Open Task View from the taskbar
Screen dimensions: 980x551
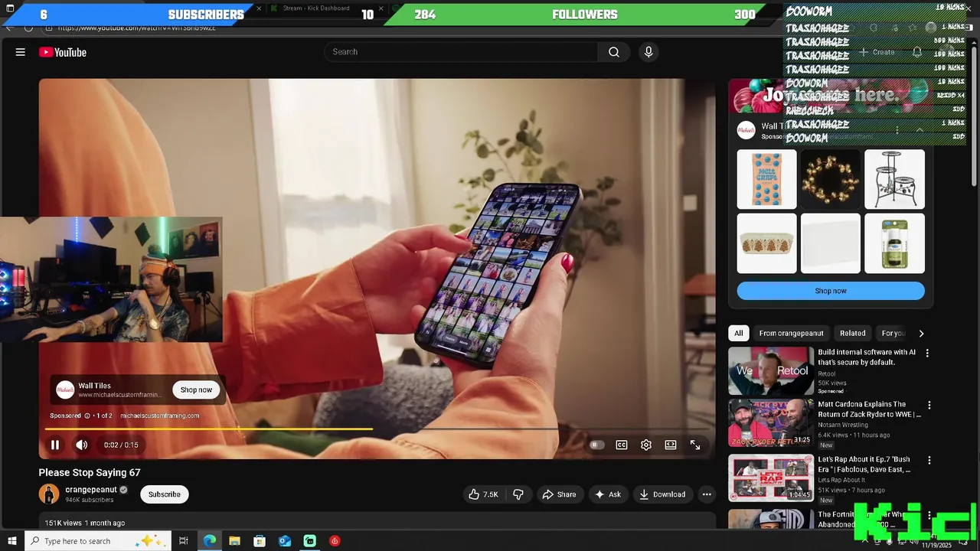click(x=184, y=541)
